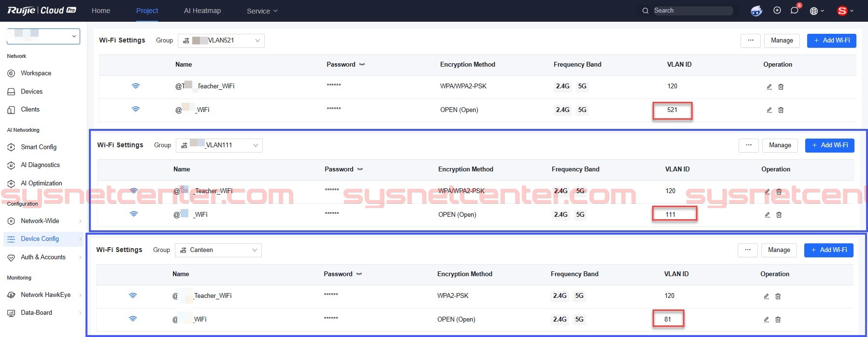This screenshot has width=868, height=337.
Task: Open the Group dropdown showing Canteen
Action: pyautogui.click(x=218, y=250)
